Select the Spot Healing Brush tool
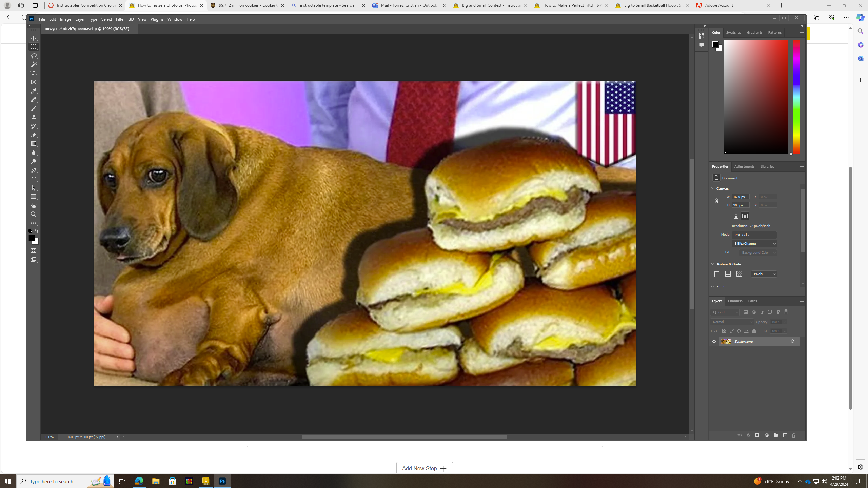The width and height of the screenshot is (868, 488). [34, 100]
